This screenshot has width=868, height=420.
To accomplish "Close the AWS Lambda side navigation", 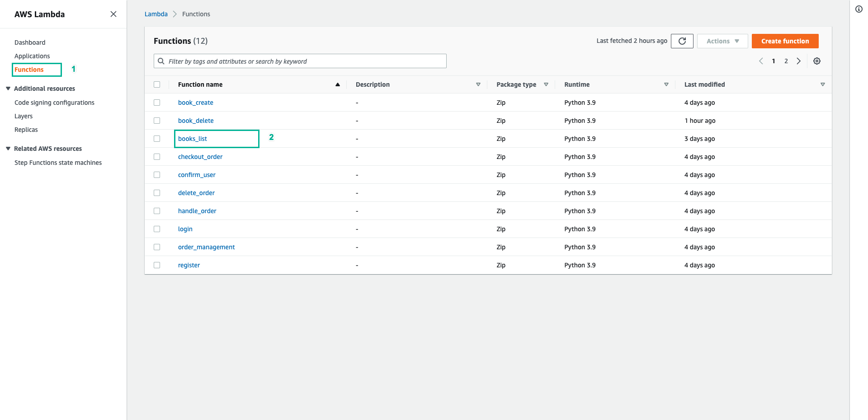I will [113, 14].
